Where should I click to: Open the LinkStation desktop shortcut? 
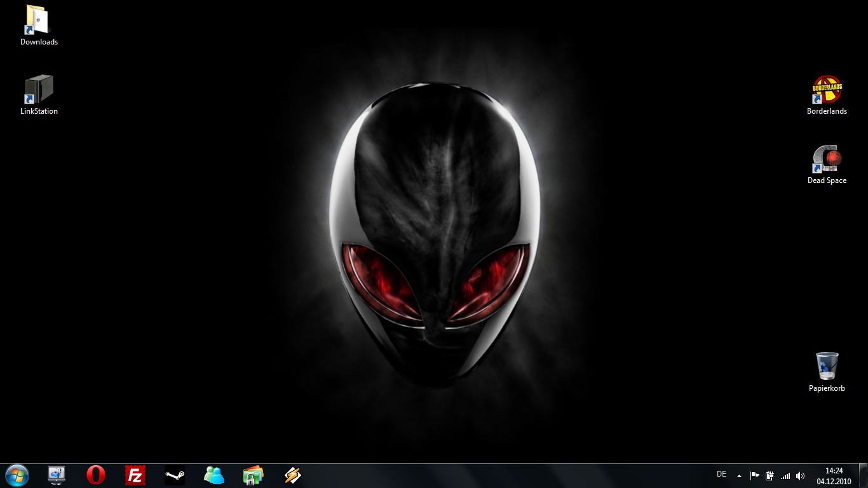(x=39, y=95)
